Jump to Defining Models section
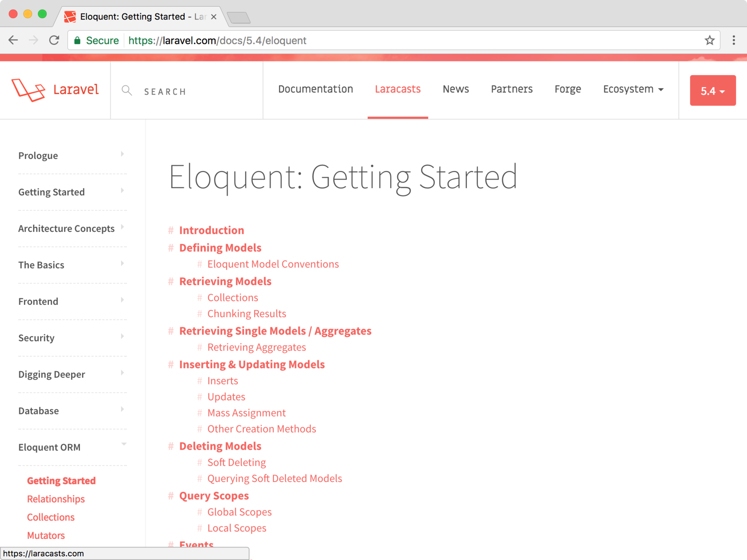The height and width of the screenshot is (560, 747). (x=220, y=248)
